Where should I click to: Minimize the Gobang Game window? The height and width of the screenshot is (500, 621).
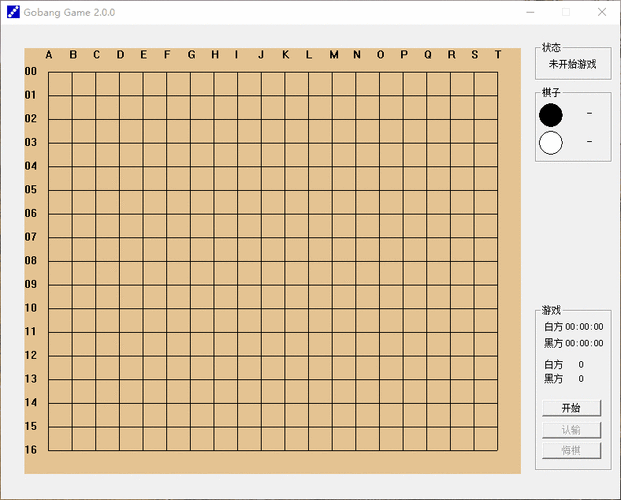point(530,12)
